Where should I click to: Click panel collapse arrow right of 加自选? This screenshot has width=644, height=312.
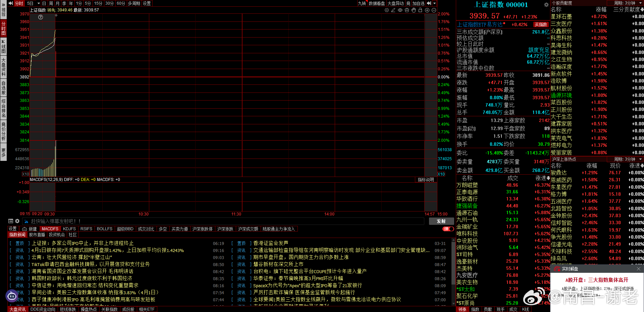(429, 3)
